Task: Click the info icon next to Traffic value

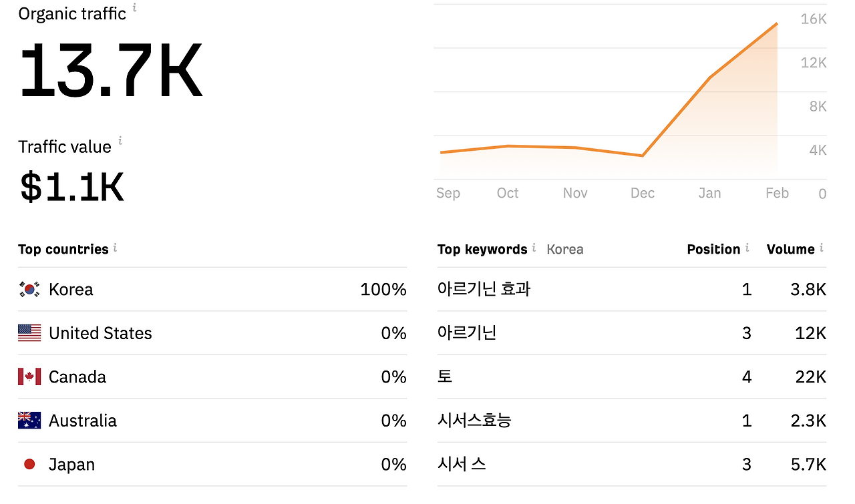Action: pos(120,140)
